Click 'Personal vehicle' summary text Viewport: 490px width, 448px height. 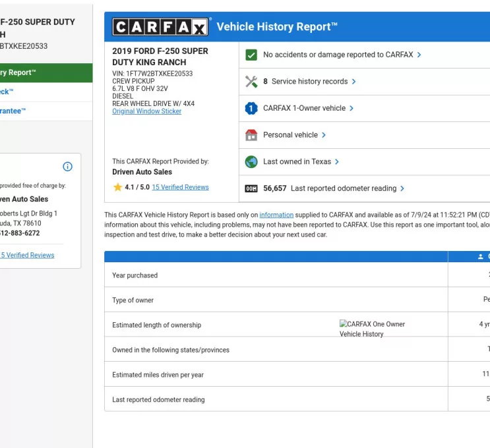coord(290,135)
